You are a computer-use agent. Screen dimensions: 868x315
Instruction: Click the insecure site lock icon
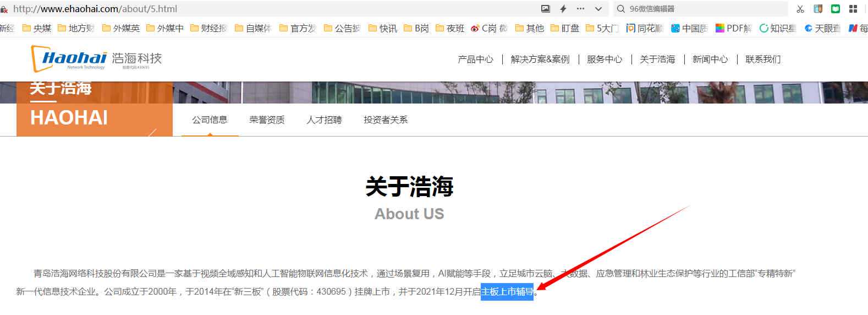4,9
